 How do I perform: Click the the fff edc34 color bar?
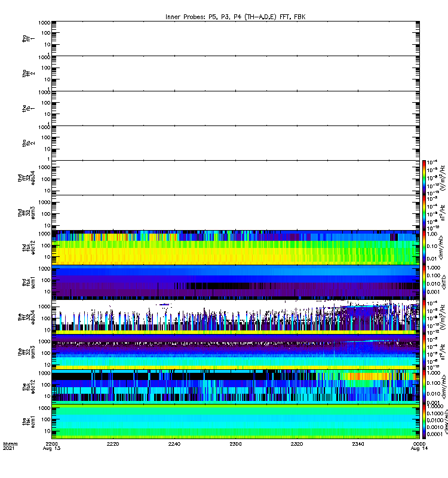pyautogui.click(x=424, y=317)
